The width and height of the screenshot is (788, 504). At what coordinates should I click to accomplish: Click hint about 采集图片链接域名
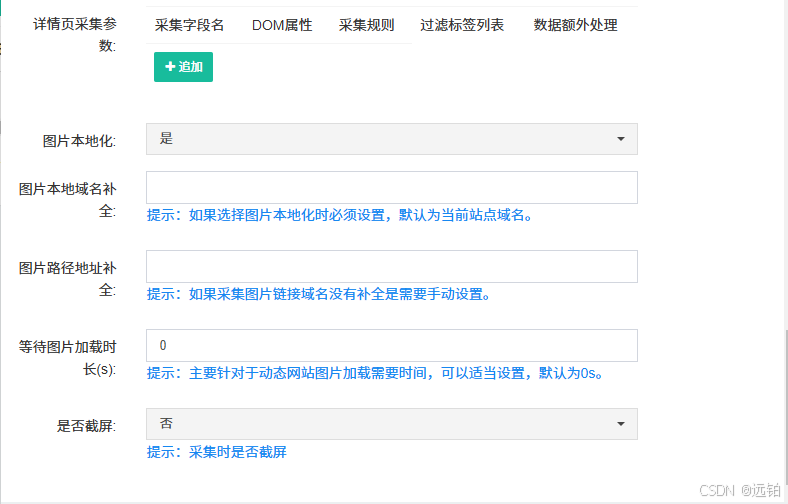[319, 294]
